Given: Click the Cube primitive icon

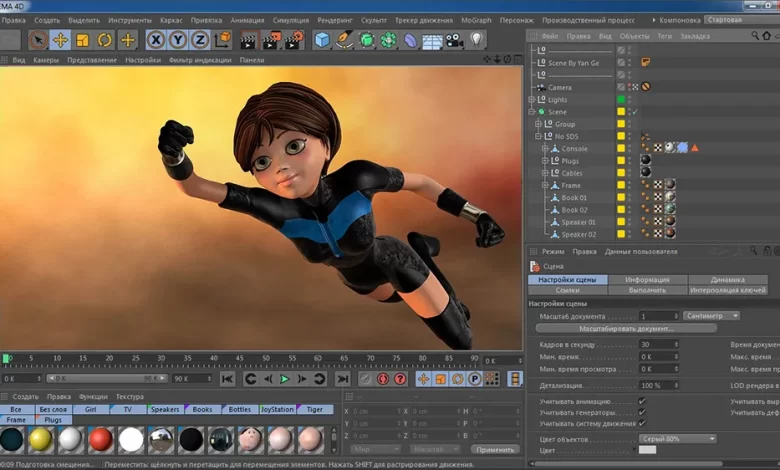Looking at the screenshot, I should click(x=322, y=40).
